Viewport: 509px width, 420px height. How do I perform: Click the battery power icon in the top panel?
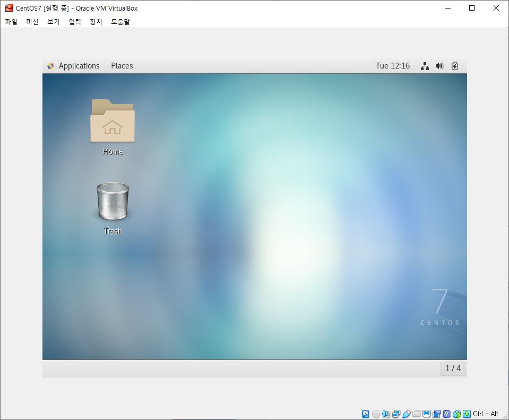455,66
